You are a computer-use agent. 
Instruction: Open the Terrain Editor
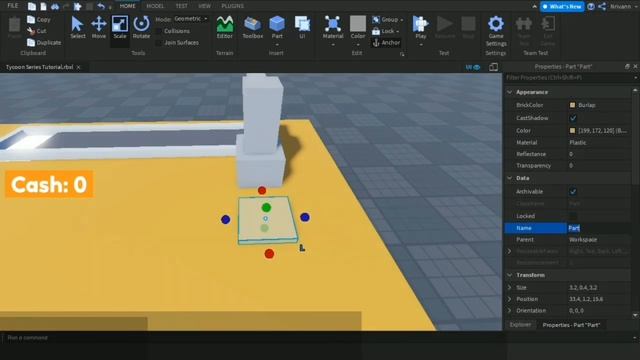(224, 27)
